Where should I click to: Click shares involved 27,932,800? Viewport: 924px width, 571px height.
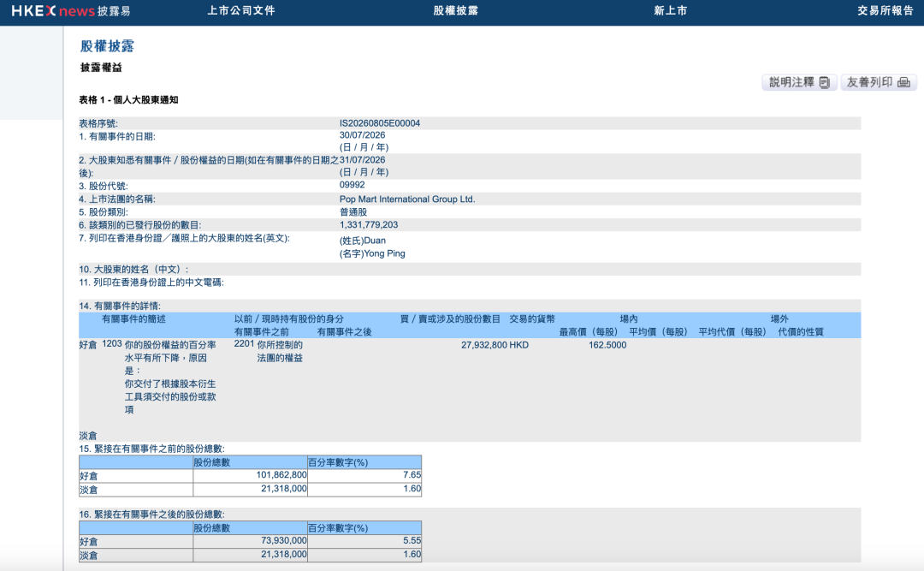pyautogui.click(x=483, y=345)
